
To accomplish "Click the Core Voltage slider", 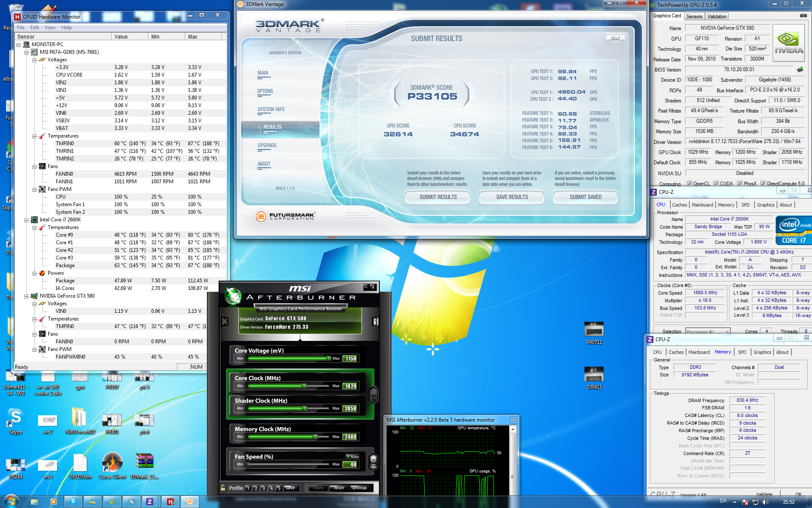I will click(x=289, y=358).
